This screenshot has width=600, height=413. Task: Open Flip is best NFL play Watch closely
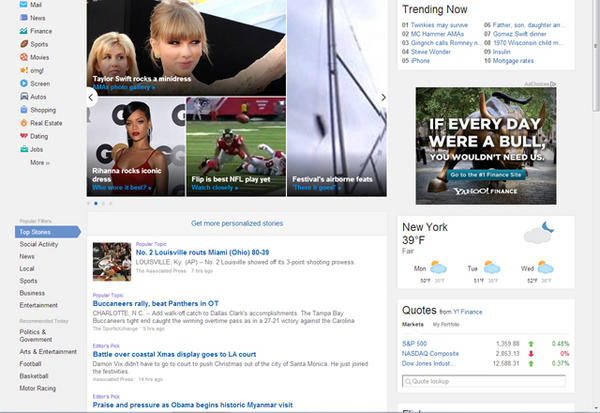coord(215,188)
